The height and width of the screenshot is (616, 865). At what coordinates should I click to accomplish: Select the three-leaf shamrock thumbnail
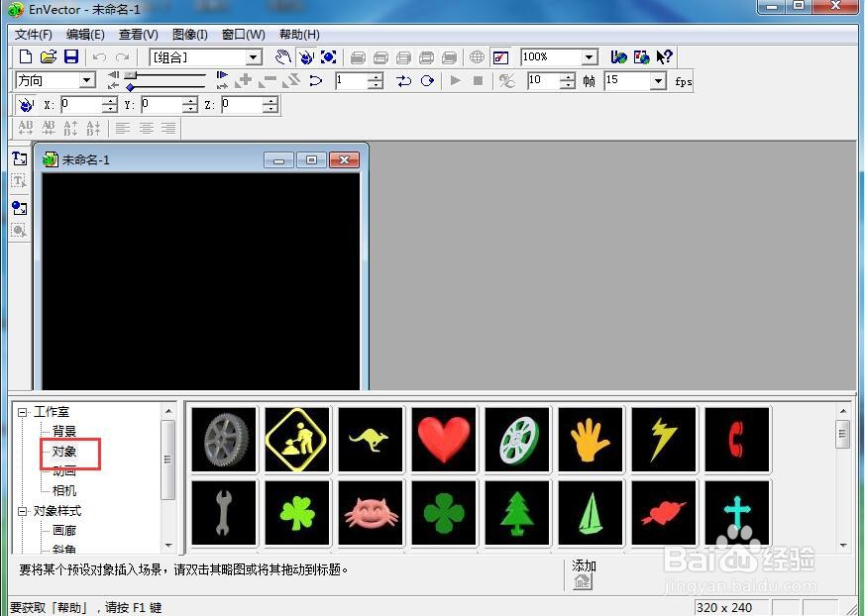pos(297,513)
